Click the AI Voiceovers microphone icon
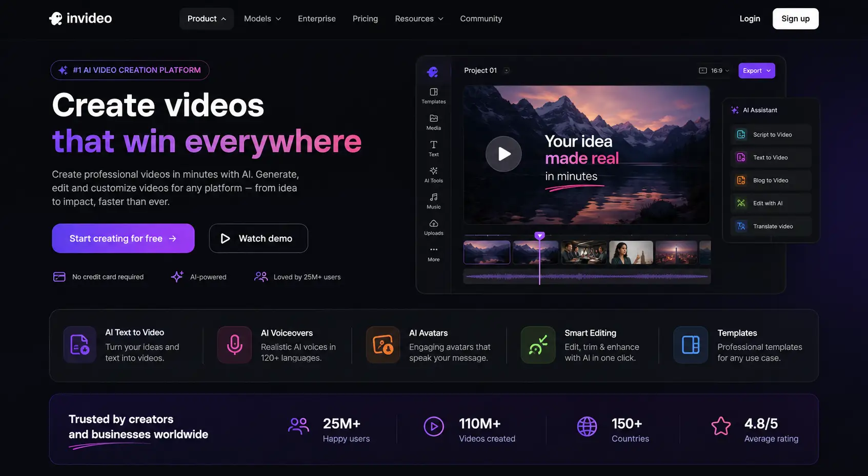The height and width of the screenshot is (476, 868). pyautogui.click(x=234, y=345)
